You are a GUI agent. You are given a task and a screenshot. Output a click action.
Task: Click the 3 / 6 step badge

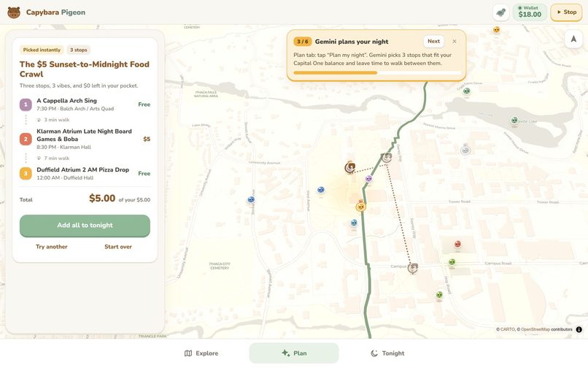click(x=302, y=42)
